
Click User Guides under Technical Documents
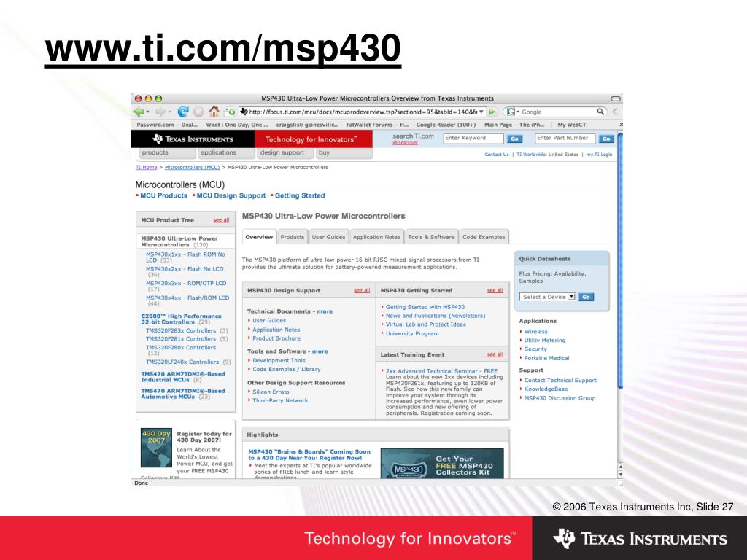tap(269, 321)
